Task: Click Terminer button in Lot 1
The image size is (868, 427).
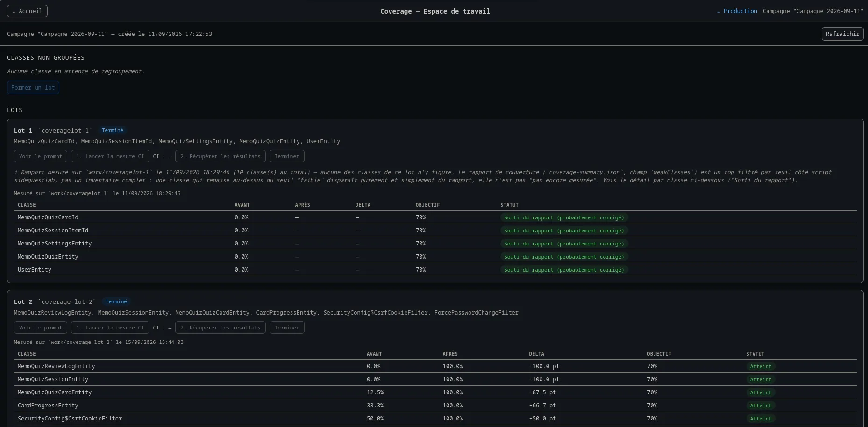Action: pyautogui.click(x=287, y=156)
